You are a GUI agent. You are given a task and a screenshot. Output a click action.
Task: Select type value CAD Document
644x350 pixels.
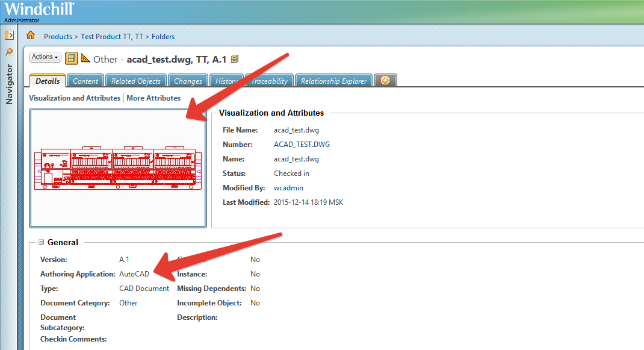tap(144, 289)
